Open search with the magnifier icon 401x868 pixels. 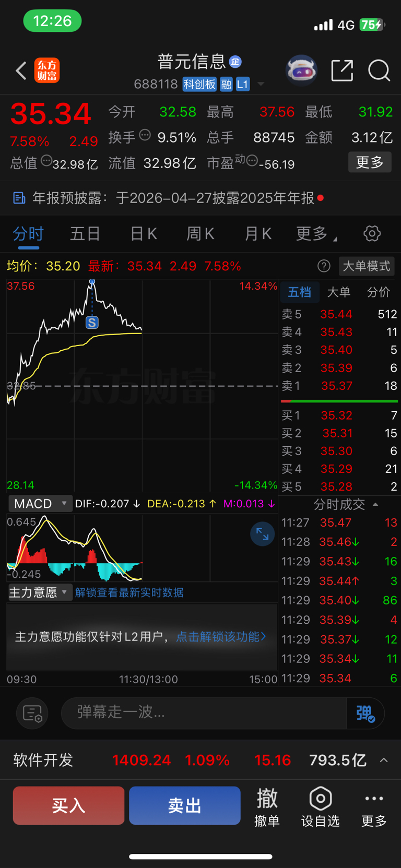click(x=379, y=70)
